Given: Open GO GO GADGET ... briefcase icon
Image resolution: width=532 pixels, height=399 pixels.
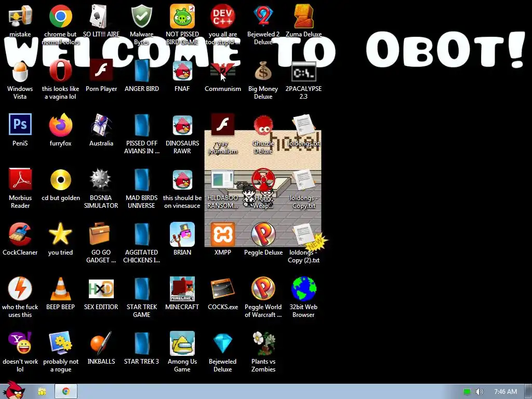Looking at the screenshot, I should [101, 233].
